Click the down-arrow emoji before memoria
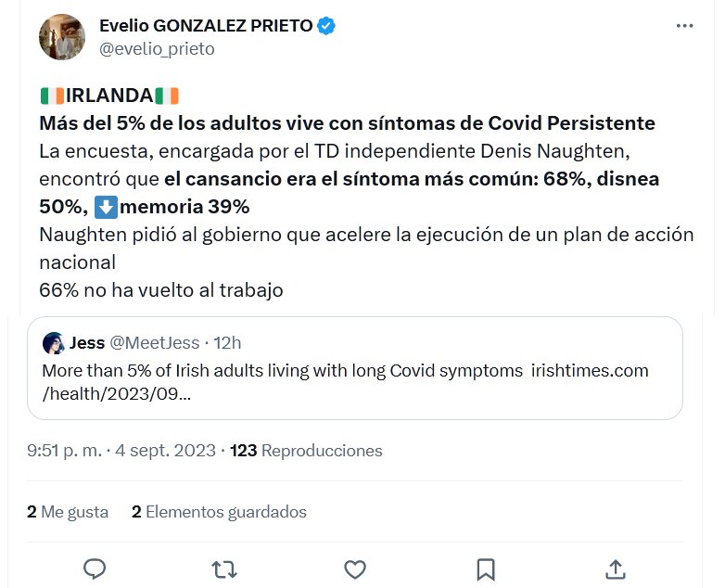The width and height of the screenshot is (725, 588). (107, 207)
